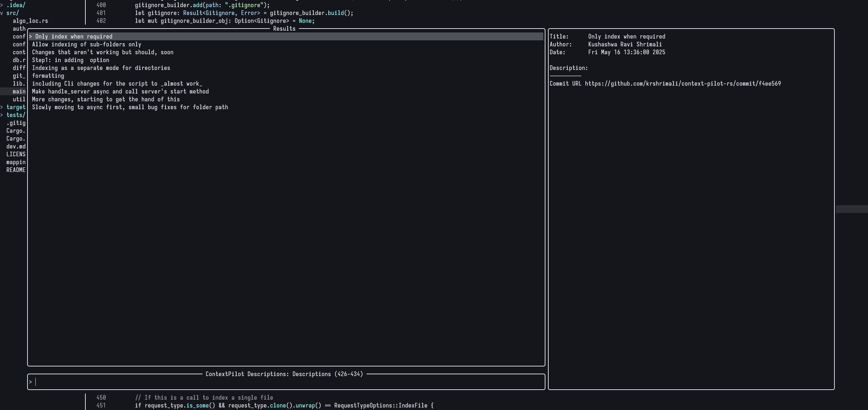Screen dimensions: 868x410
Task: Open the commit URL link in preview
Action: pyautogui.click(x=683, y=84)
